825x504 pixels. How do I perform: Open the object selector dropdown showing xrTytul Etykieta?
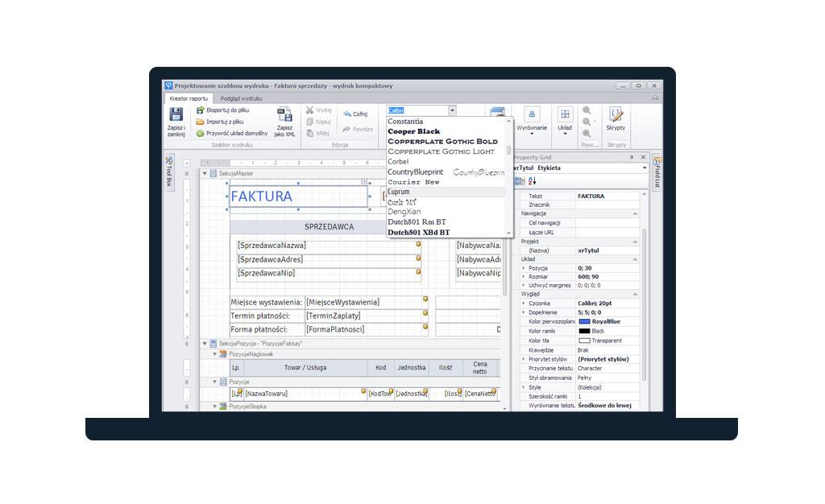pyautogui.click(x=645, y=168)
